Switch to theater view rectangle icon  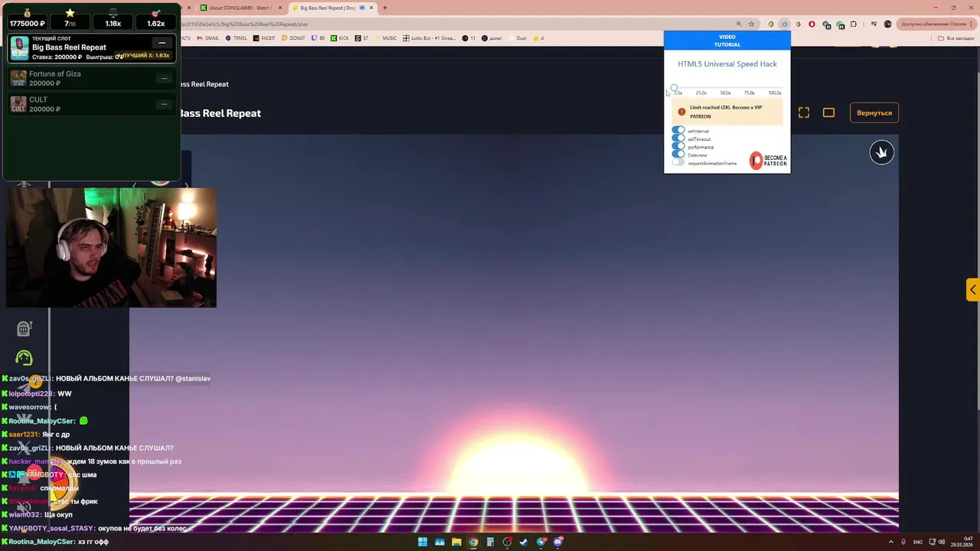point(828,112)
